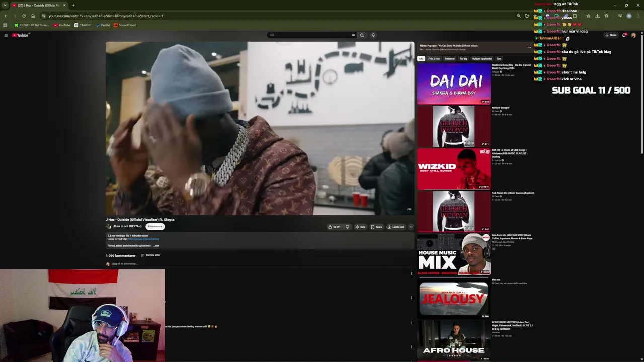The width and height of the screenshot is (644, 362).
Task: Open the J Hus channel avatar
Action: (108, 226)
